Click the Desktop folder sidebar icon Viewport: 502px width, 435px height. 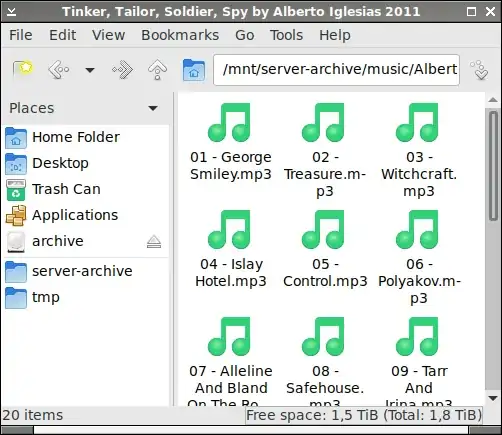[16, 164]
